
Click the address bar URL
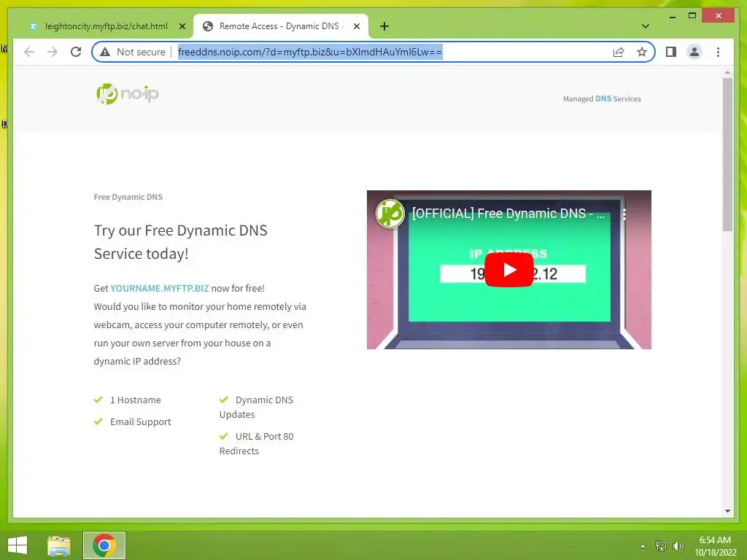click(310, 52)
